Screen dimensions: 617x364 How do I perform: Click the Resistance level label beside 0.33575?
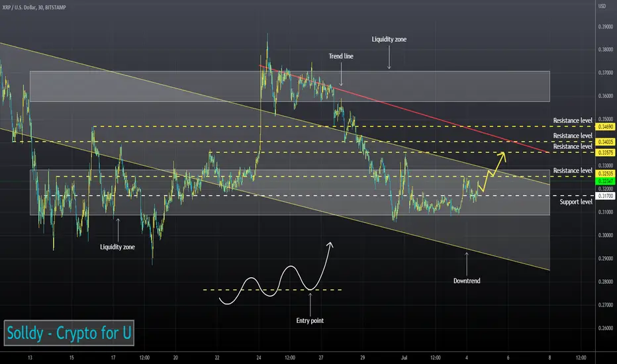coord(573,146)
